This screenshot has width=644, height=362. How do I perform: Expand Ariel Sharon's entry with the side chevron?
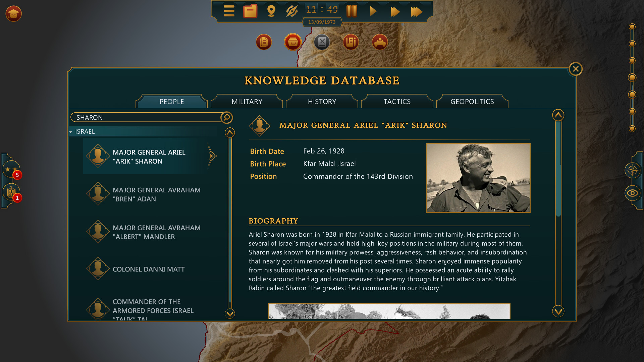(212, 156)
